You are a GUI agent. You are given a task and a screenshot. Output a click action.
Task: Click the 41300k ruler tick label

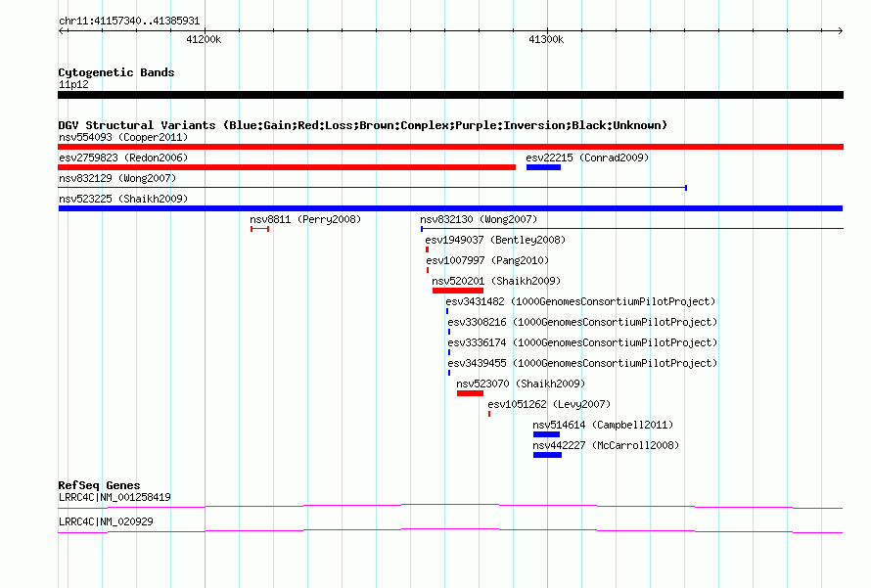tap(546, 39)
